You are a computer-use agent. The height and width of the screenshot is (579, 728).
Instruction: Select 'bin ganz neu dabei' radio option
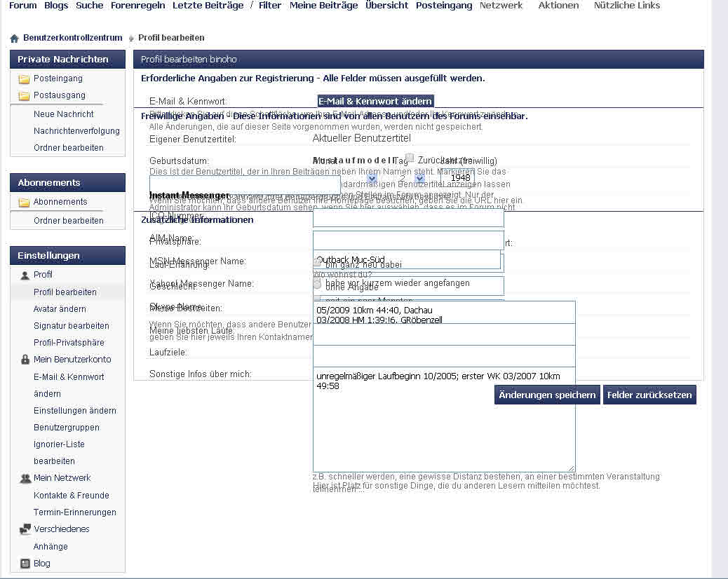point(317,264)
